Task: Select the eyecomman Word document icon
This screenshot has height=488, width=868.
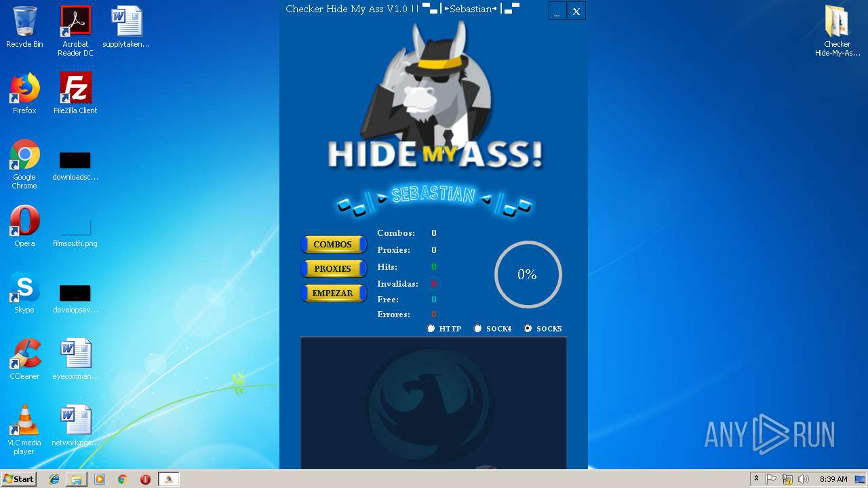Action: point(75,359)
